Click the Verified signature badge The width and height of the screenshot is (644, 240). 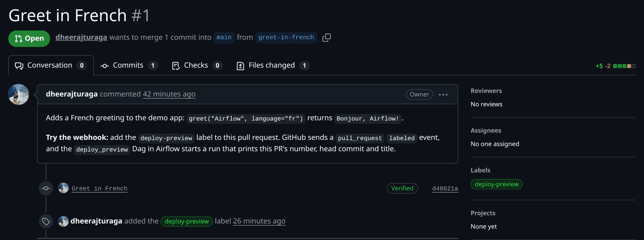pos(402,188)
